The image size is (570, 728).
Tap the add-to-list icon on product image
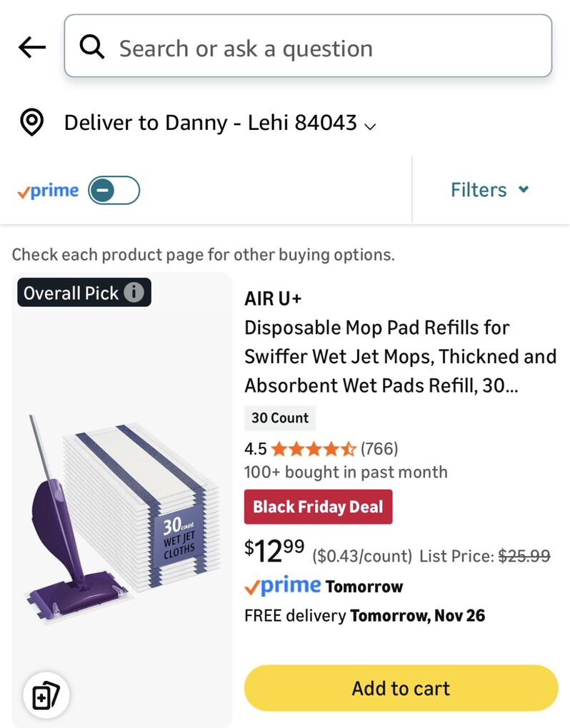pos(46,694)
